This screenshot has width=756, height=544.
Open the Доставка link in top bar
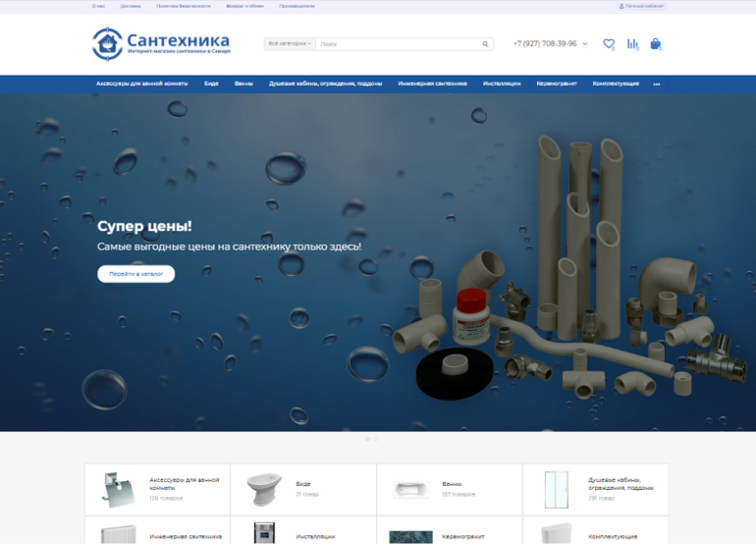pos(130,6)
